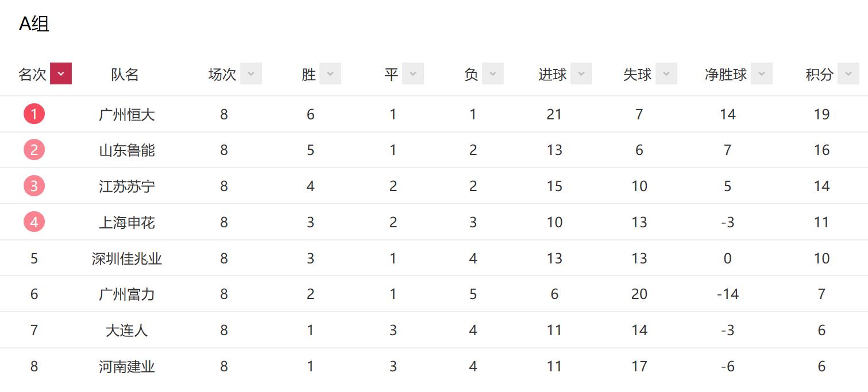Open the 深圳佳兆业 team page
The height and width of the screenshot is (392, 868).
pyautogui.click(x=126, y=258)
